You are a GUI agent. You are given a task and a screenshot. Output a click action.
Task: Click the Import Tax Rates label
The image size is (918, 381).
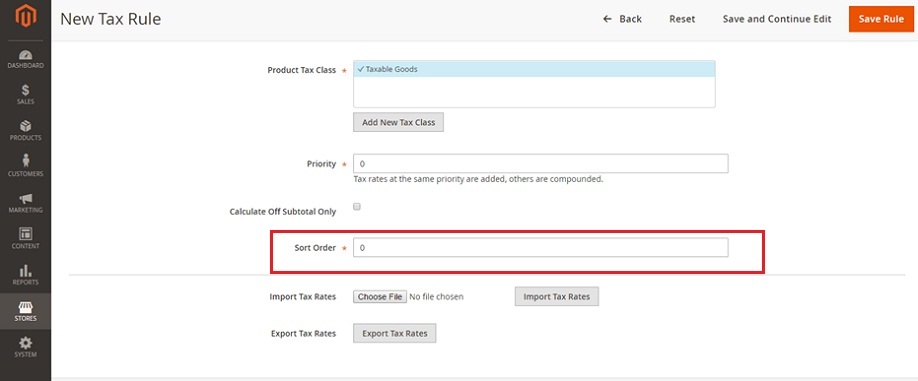click(x=303, y=297)
